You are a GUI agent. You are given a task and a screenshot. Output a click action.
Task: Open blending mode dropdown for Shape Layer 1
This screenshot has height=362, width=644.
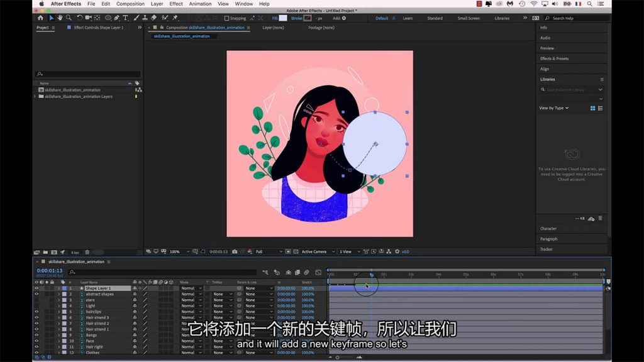tap(191, 288)
